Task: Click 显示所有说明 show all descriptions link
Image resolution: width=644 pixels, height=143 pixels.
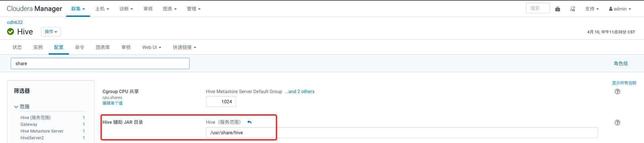Action: 624,83
